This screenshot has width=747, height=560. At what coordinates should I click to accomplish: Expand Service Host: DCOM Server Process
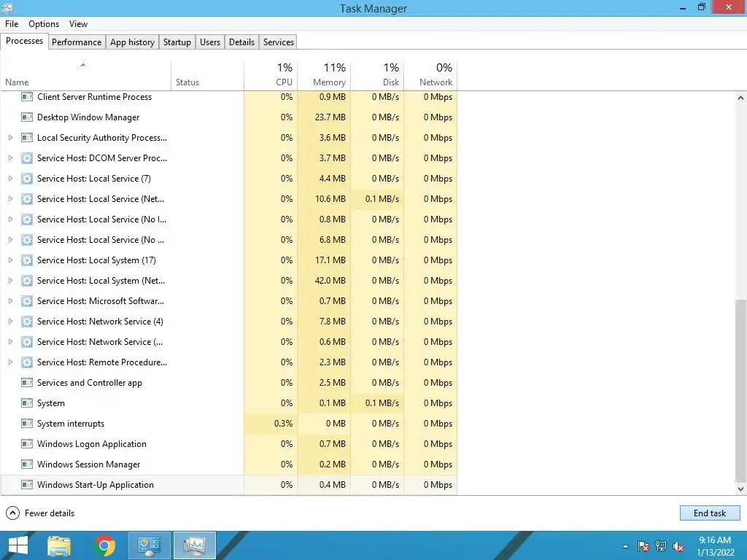[10, 158]
